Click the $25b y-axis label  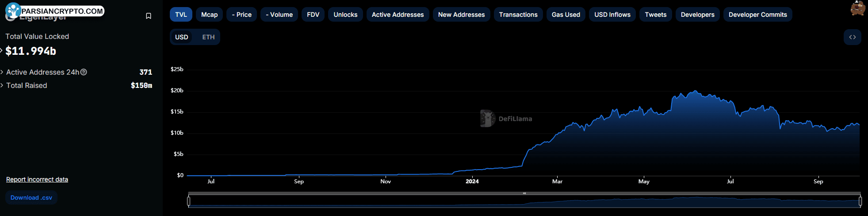pyautogui.click(x=177, y=69)
